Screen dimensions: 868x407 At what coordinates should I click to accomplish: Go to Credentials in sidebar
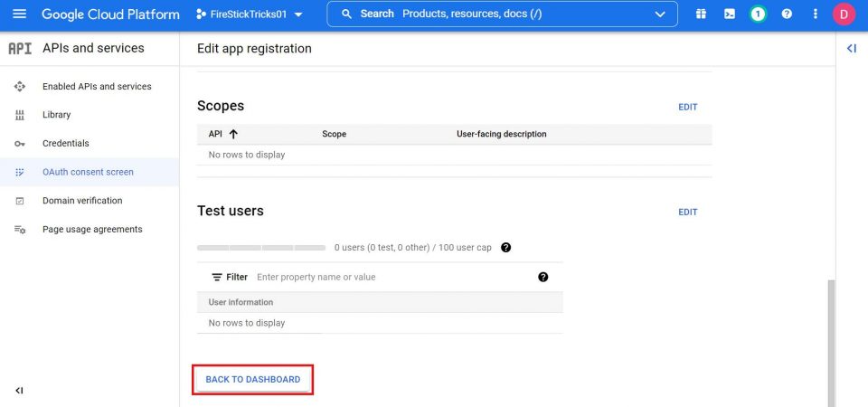pos(66,144)
